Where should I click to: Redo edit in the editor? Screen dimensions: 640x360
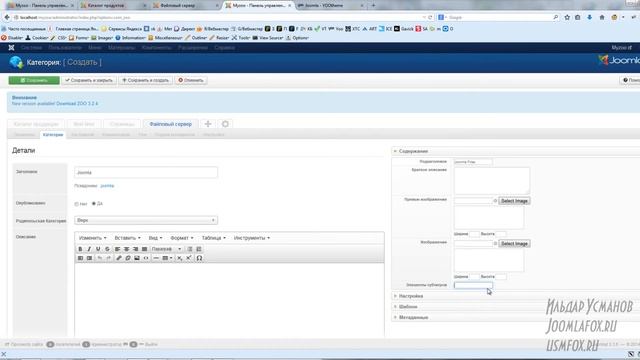(x=109, y=258)
